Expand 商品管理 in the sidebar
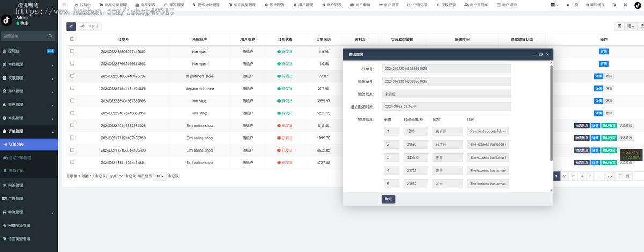Image resolution: width=644 pixels, height=252 pixels. (29, 118)
